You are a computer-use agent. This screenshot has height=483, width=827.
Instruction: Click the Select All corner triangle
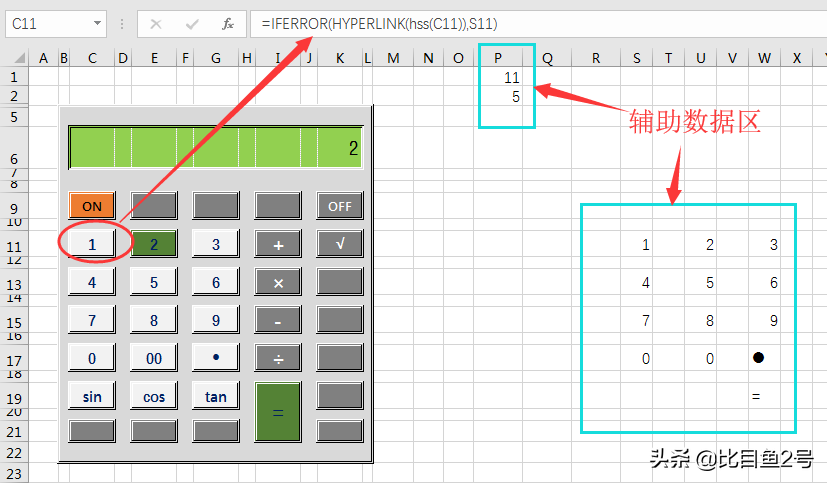point(20,57)
